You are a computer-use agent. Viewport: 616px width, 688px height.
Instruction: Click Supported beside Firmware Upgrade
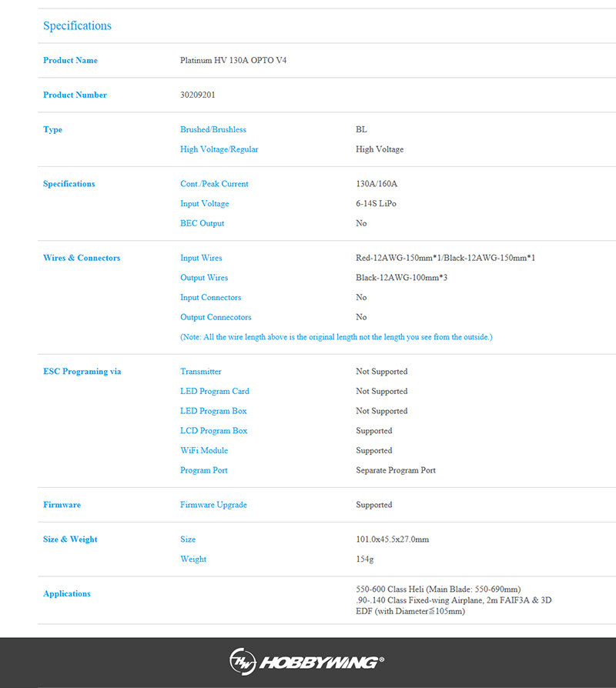click(x=374, y=505)
